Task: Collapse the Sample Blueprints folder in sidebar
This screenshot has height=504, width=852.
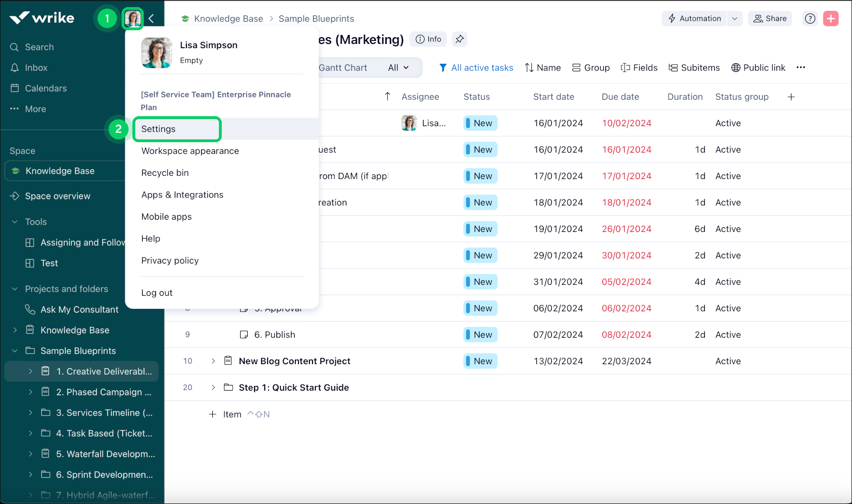Action: click(15, 350)
